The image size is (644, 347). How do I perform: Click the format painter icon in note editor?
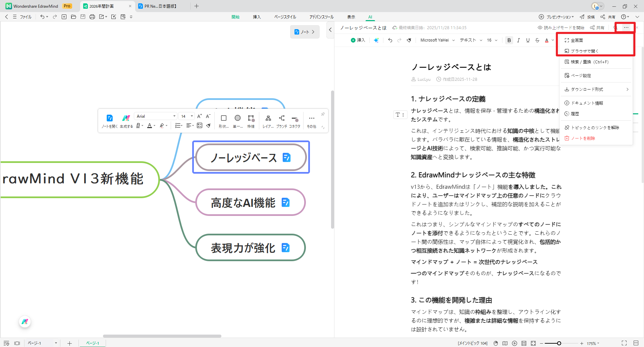pyautogui.click(x=409, y=40)
